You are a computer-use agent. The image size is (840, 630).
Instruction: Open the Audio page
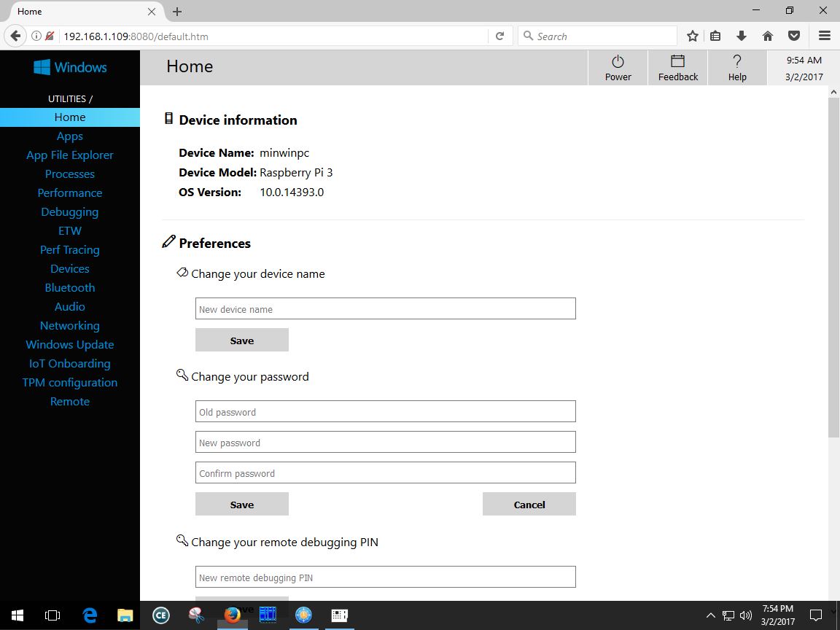pos(70,306)
